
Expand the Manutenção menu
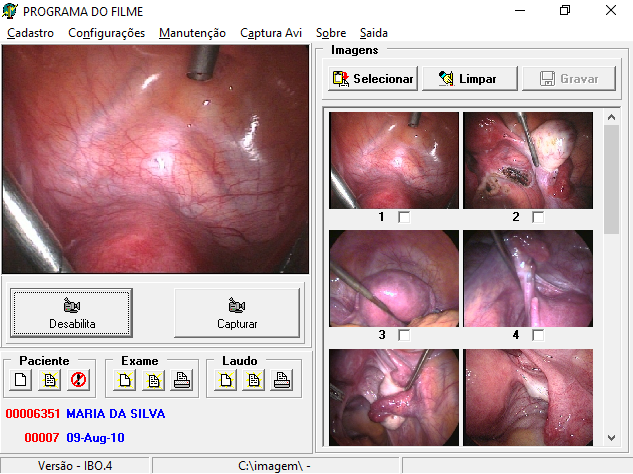tap(192, 33)
